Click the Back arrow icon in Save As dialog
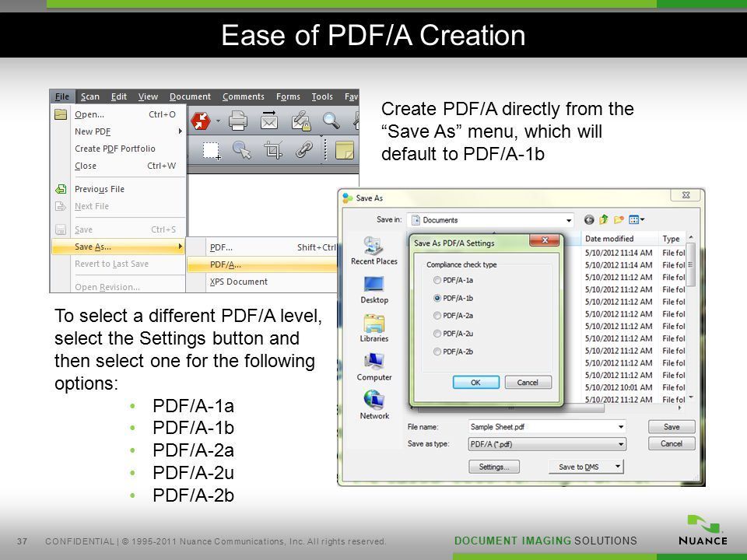The width and height of the screenshot is (747, 560). pyautogui.click(x=589, y=219)
